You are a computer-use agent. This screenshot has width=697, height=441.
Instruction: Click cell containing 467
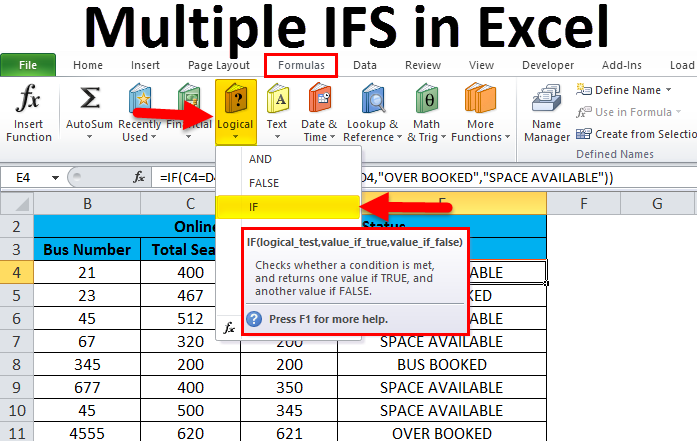click(x=190, y=295)
